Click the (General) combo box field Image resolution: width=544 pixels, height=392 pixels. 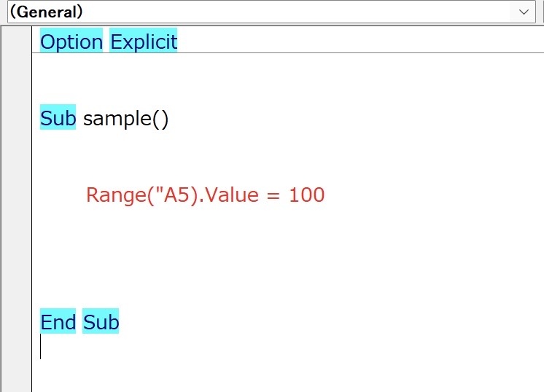(271, 12)
